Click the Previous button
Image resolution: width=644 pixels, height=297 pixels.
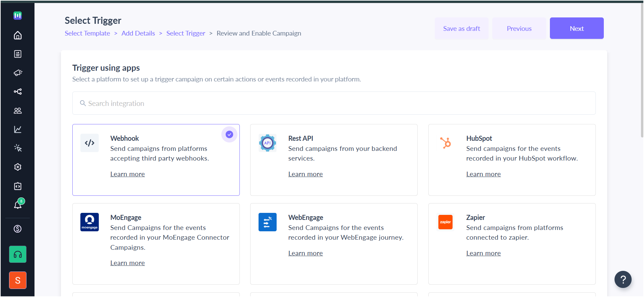(519, 28)
